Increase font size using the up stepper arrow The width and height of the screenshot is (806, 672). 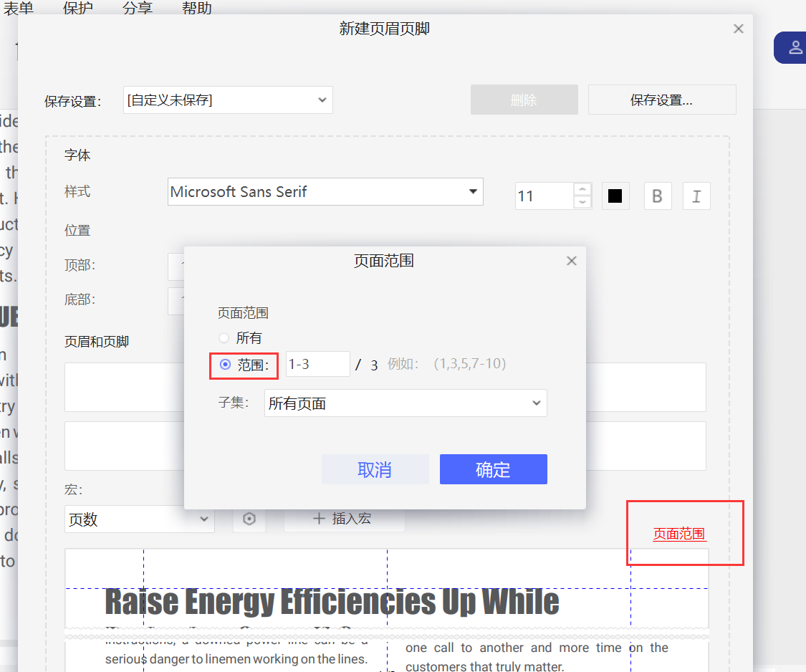580,190
